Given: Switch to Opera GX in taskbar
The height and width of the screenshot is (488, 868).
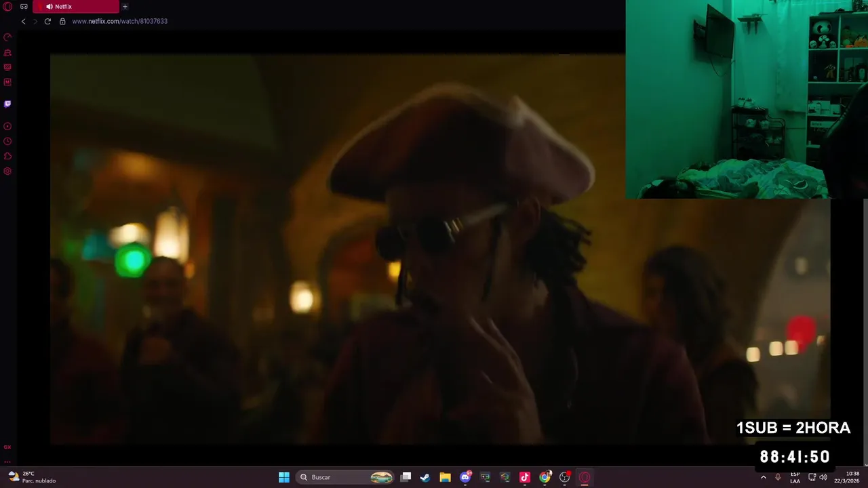Looking at the screenshot, I should click(x=585, y=477).
